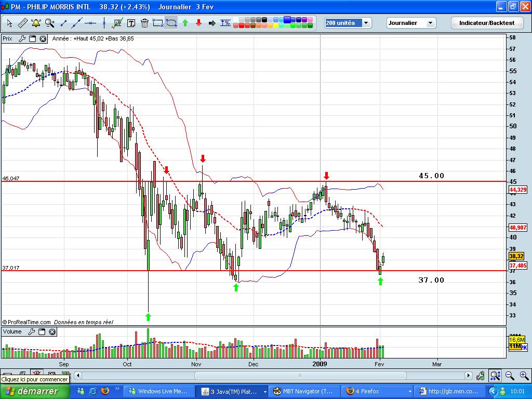Select the black right arrow marker tool
532x399 pixels.
212,23
